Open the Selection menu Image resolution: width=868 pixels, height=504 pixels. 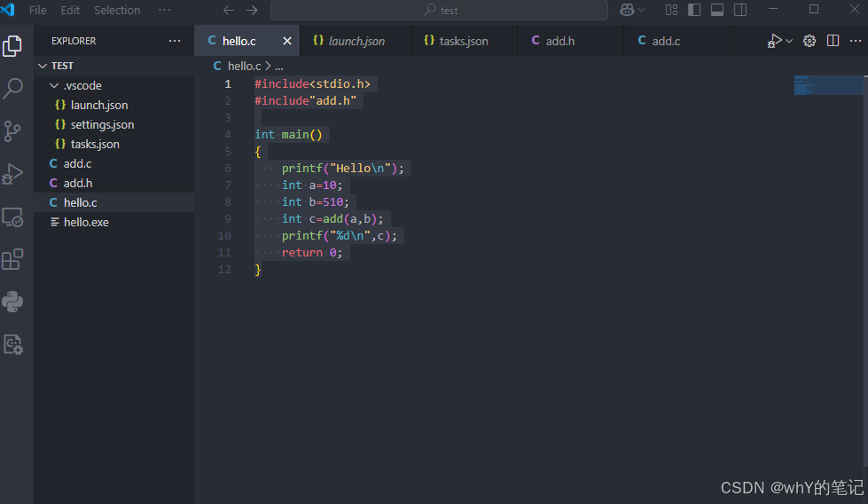click(x=117, y=10)
